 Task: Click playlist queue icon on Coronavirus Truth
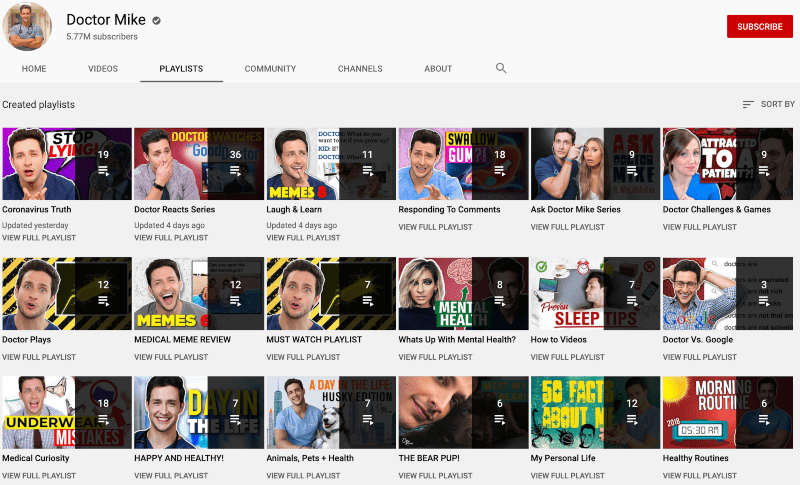coord(103,172)
